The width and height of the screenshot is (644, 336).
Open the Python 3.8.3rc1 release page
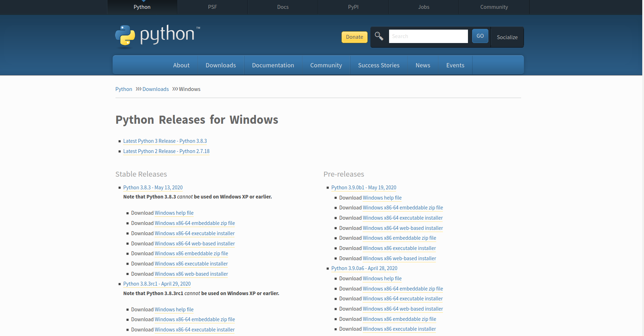point(157,283)
